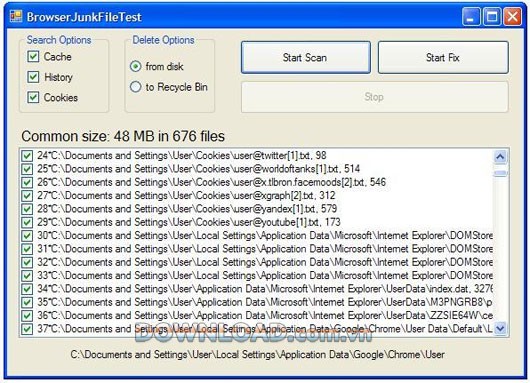Maximize the BrowserJunkFileTest window

click(492, 17)
